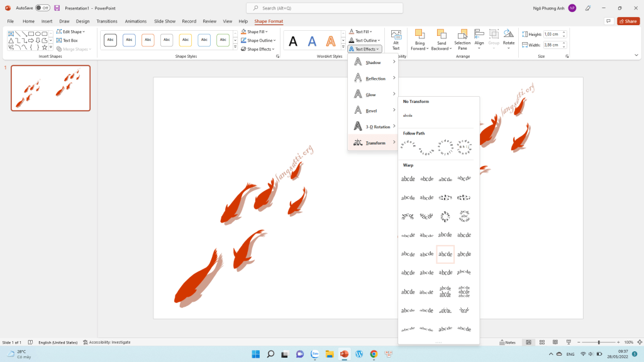Click the Save icon in title bar
Viewport: 644px width, 362px height.
coord(57,8)
